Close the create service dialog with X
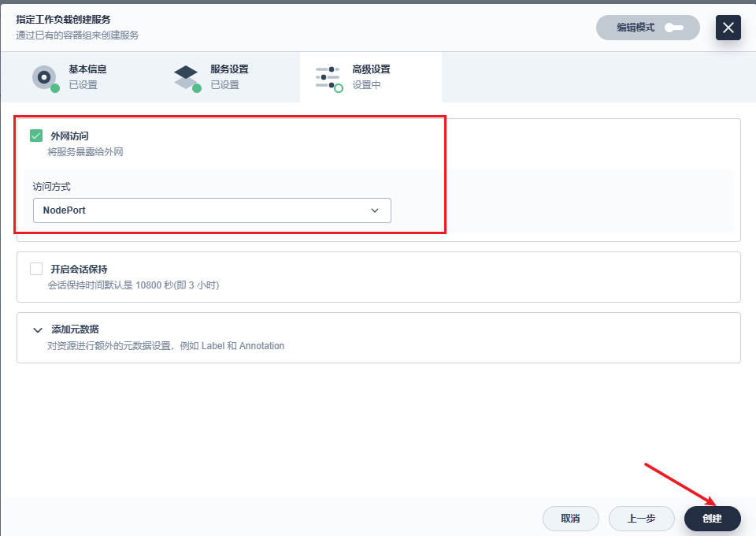 728,28
